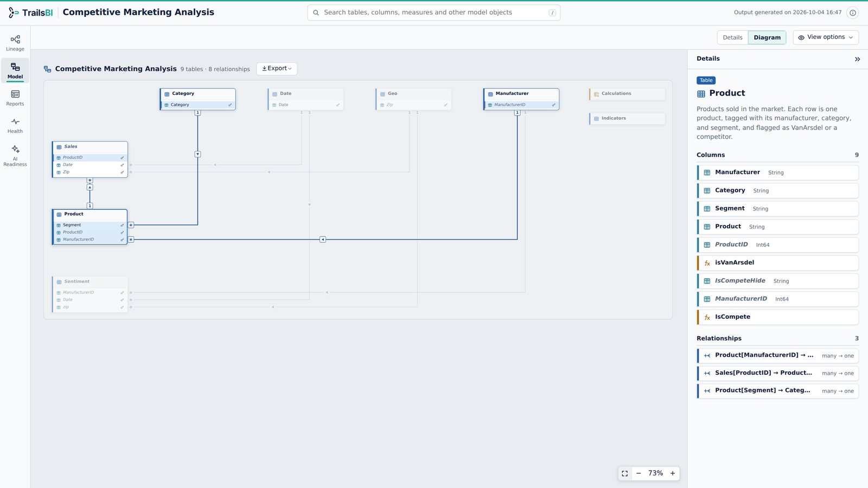Image resolution: width=868 pixels, height=488 pixels.
Task: Open the Product[ManufacturerID] relationship row
Action: pos(777,356)
